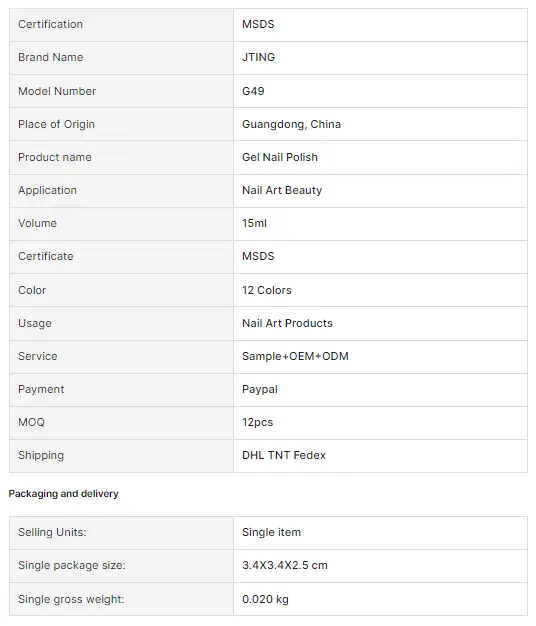Select the Sample+OEM+ODM service value
Image resolution: width=536 pixels, height=626 pixels.
coord(295,356)
